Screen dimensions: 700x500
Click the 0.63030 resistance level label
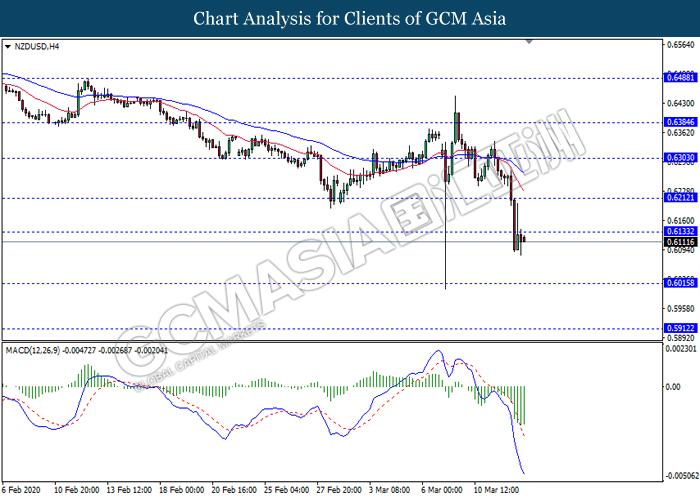[680, 158]
